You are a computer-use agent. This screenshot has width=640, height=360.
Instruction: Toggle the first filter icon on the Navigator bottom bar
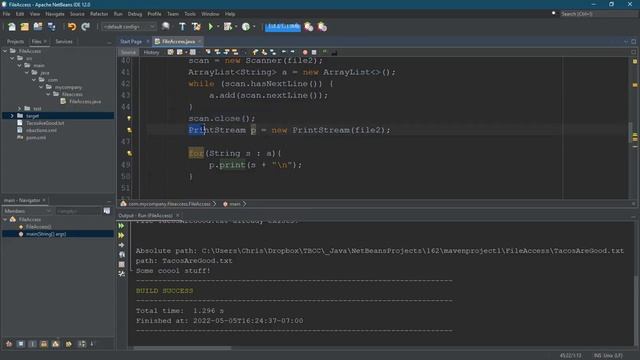[x=9, y=344]
